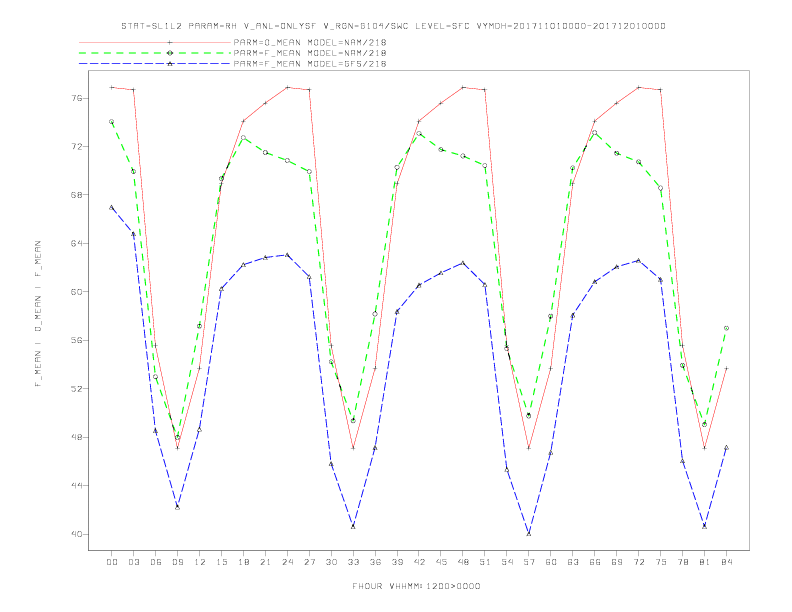The height and width of the screenshot is (612, 792).
Task: Click forecast hour 21 on x-axis
Action: point(265,562)
